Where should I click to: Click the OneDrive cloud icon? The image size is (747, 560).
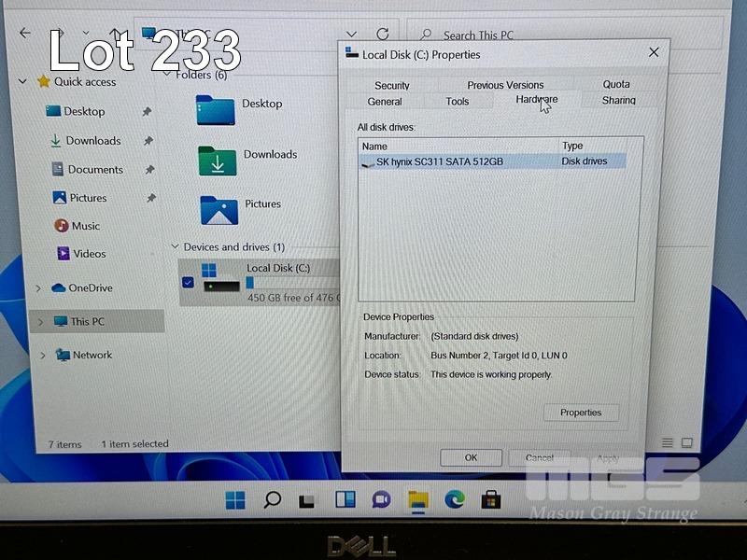pyautogui.click(x=58, y=287)
